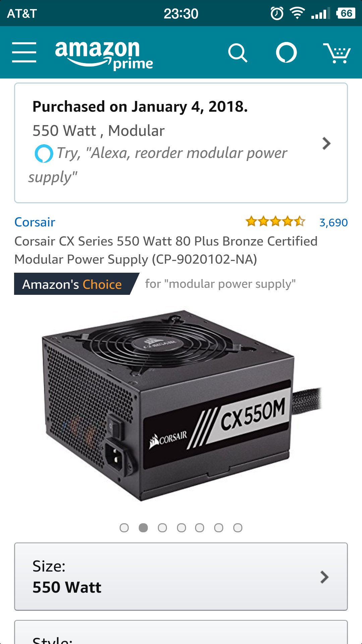Tap the alarm clock status icon
362x644 pixels.
(x=277, y=13)
